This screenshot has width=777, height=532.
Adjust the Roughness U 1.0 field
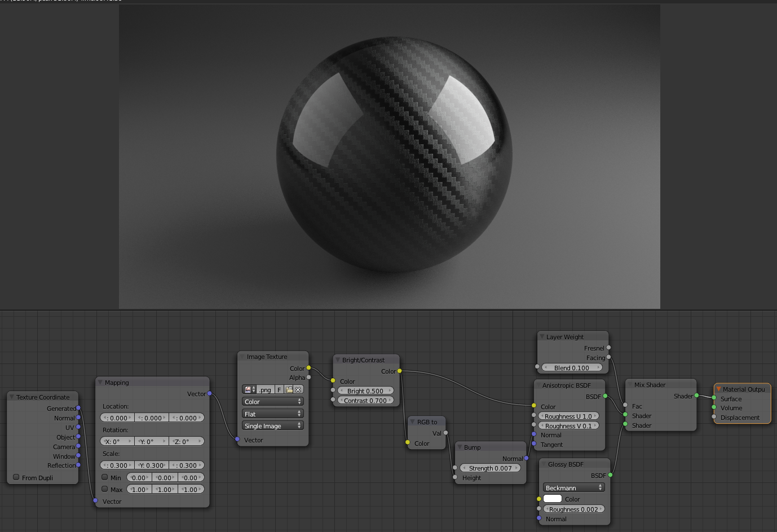tap(568, 416)
